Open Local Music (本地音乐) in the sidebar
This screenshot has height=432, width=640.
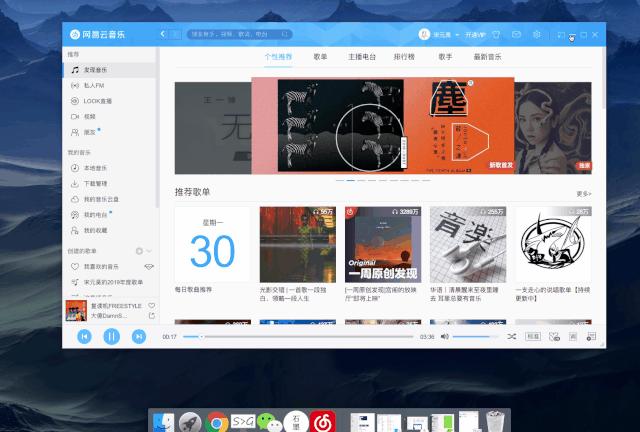[x=109, y=168]
